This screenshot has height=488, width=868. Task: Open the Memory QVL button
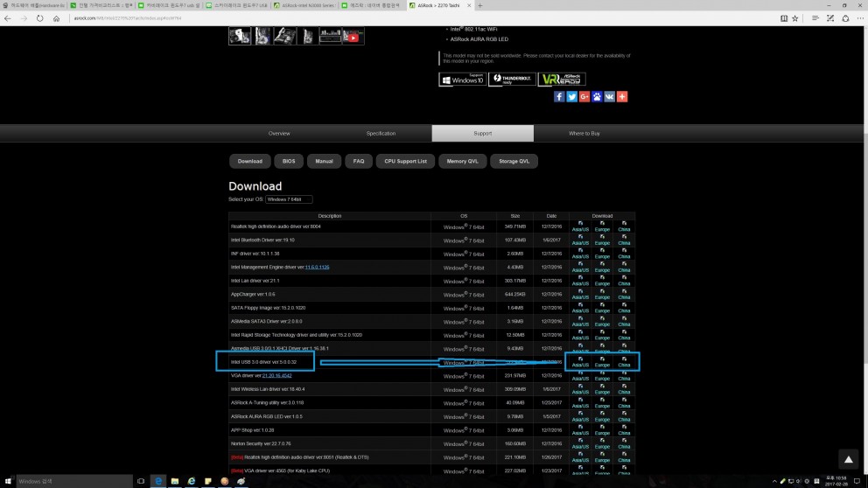(x=462, y=161)
